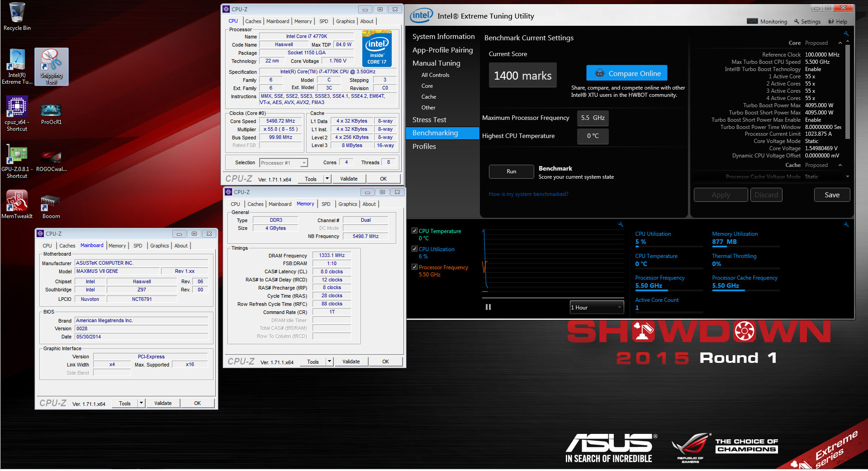Open the 1 Hour time range dropdown
The height and width of the screenshot is (471, 868).
(x=597, y=307)
